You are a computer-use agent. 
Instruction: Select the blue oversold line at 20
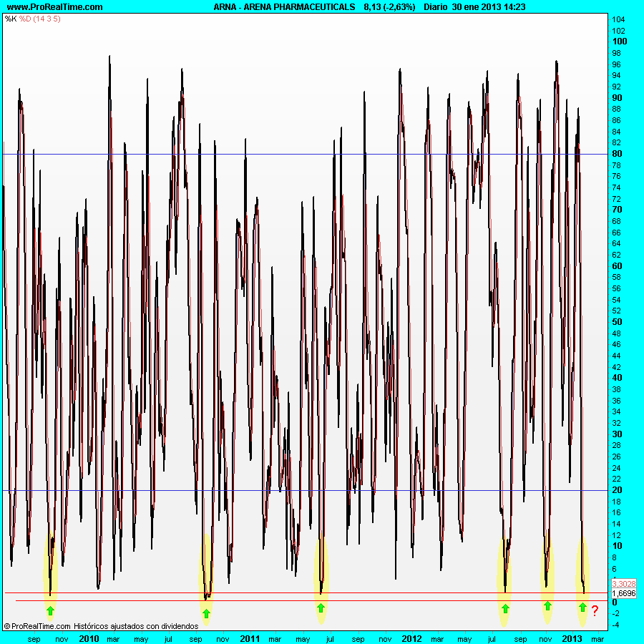click(x=305, y=490)
